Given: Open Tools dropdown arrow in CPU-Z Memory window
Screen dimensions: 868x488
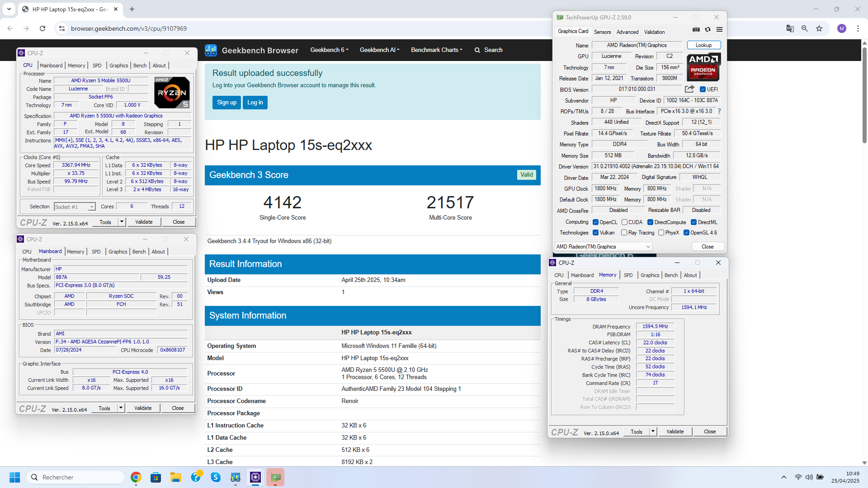Looking at the screenshot, I should (653, 432).
